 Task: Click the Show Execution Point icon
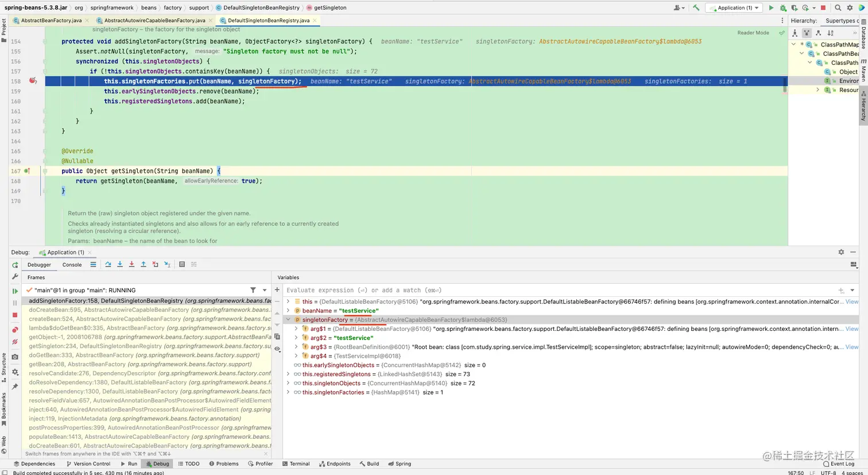pos(93,264)
